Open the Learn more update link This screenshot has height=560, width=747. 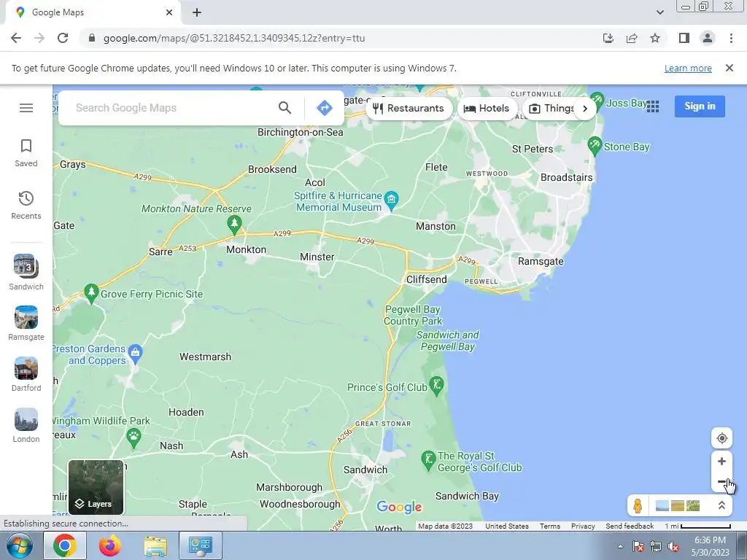pyautogui.click(x=688, y=68)
